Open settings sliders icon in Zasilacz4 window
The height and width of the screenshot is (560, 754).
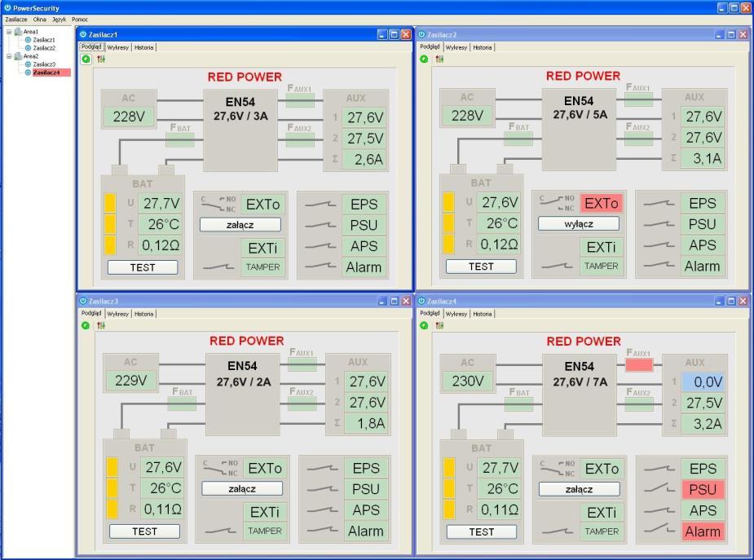coord(439,325)
